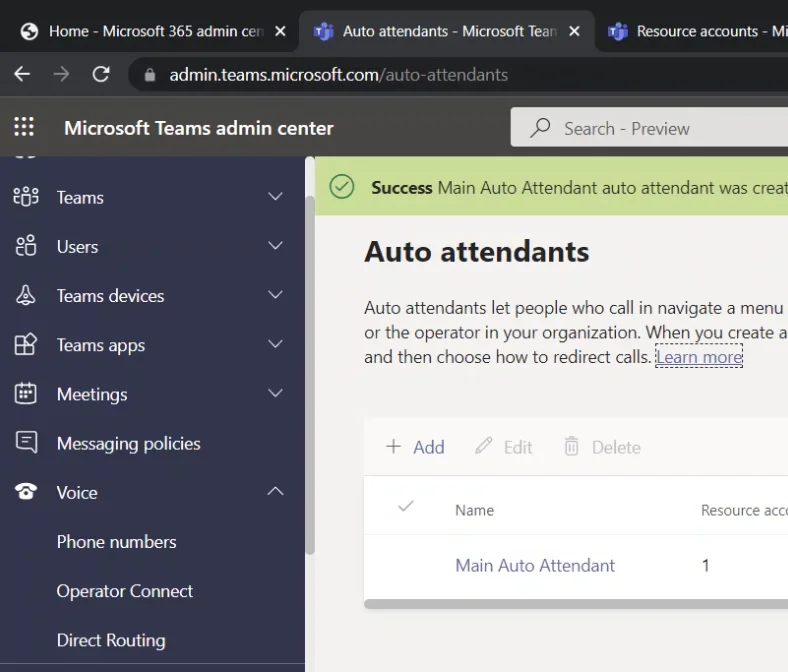The image size is (788, 672).
Task: Expand the Meetings section chevron
Action: coord(276,394)
